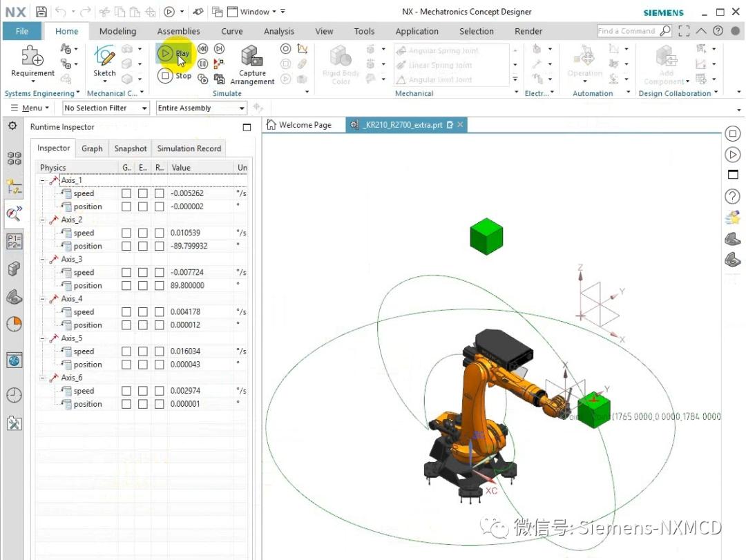Open the Entire Assembly scope dropdown
Screen dimensions: 746x560
pyautogui.click(x=201, y=108)
